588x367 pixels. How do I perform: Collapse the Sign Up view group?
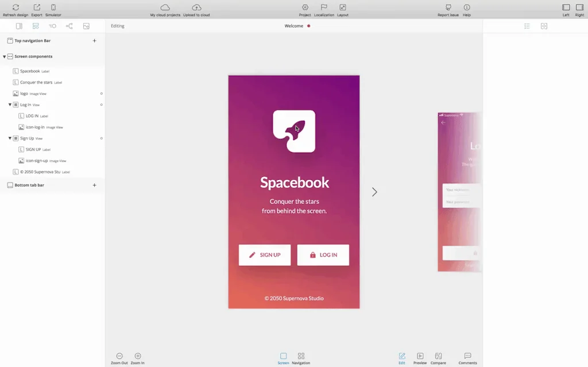click(x=10, y=138)
